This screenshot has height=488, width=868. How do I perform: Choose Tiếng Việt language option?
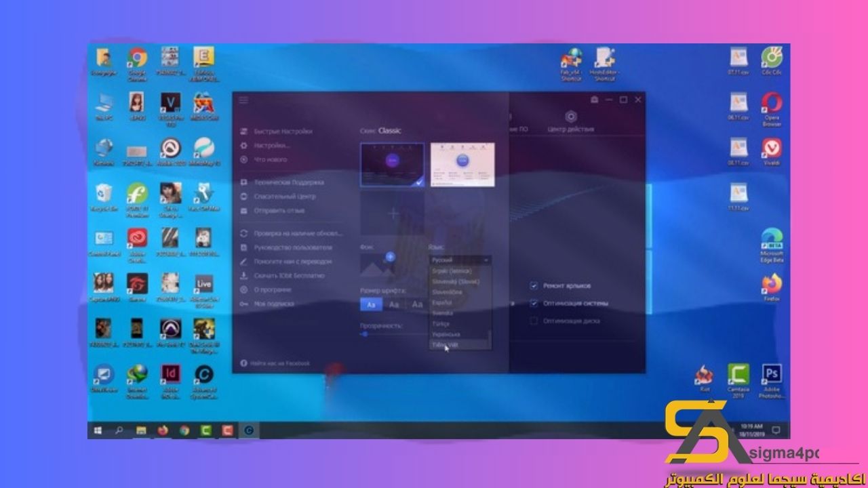(444, 345)
